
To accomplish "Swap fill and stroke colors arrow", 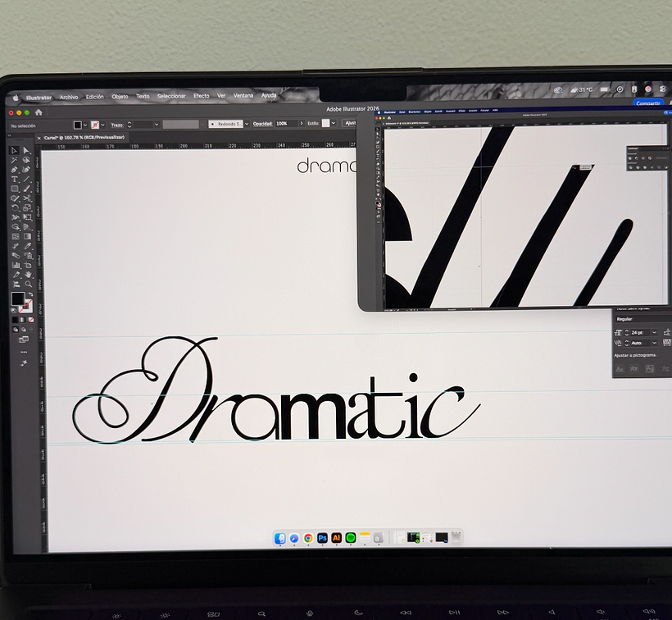I will (31, 294).
